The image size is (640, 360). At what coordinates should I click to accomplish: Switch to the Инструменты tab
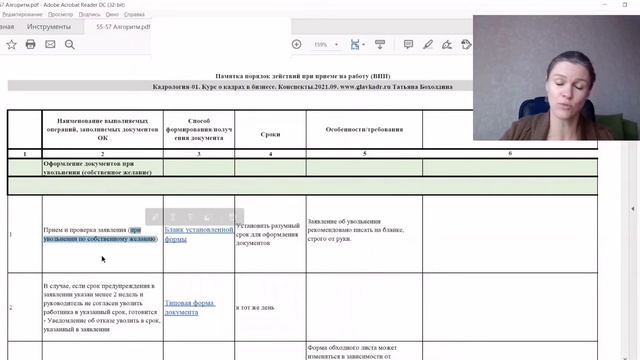49,27
